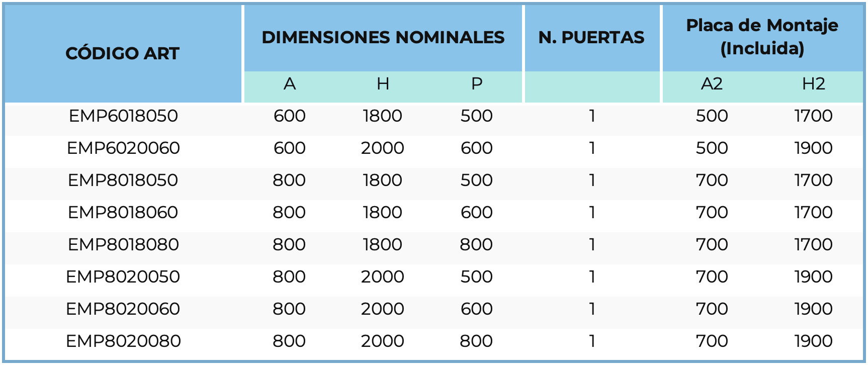Viewport: 868px width, 365px height.
Task: Click the H2 sub-header
Action: coord(813,84)
